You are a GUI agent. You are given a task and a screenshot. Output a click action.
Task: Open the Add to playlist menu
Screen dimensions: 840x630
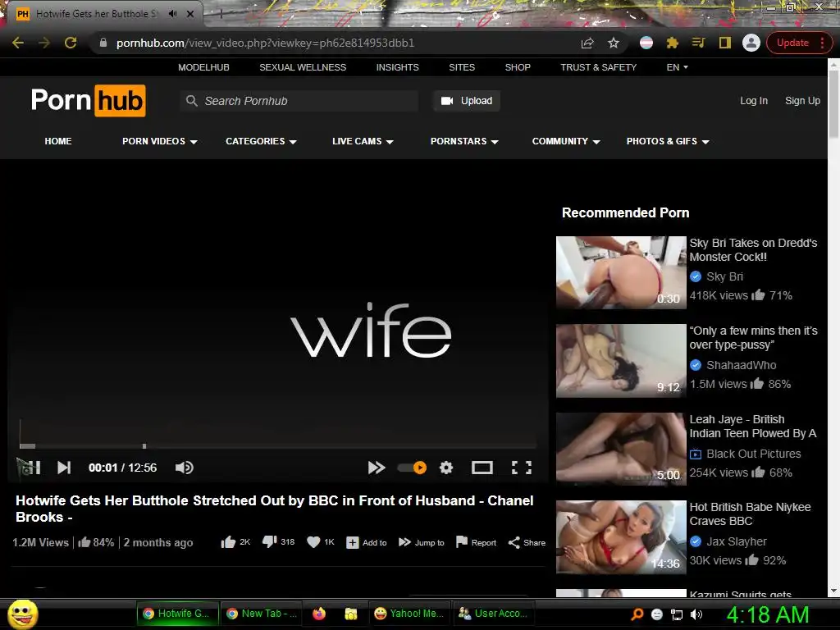(367, 543)
